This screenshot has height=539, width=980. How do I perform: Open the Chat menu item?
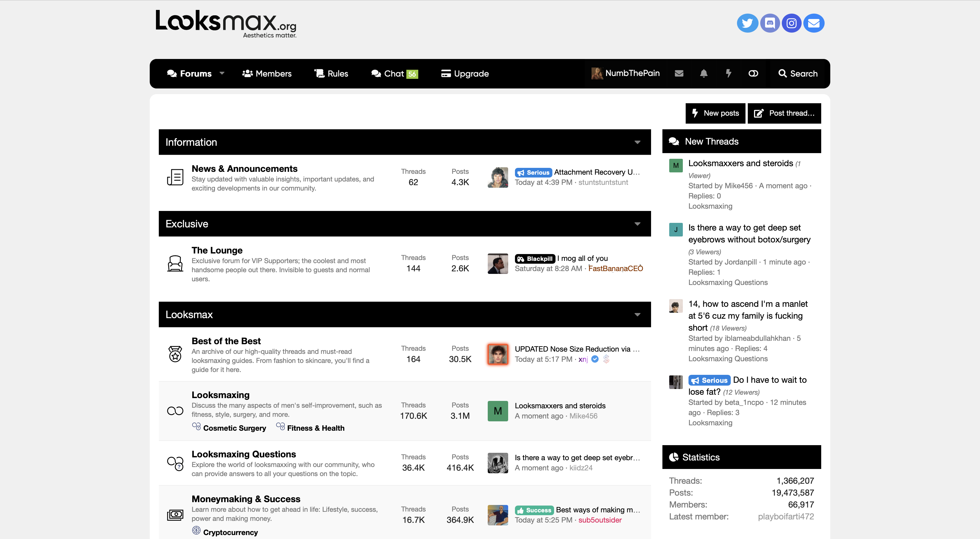(x=394, y=73)
